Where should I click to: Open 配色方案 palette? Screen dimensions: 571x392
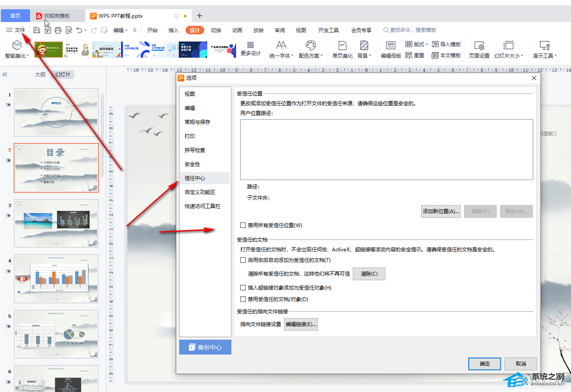311,50
